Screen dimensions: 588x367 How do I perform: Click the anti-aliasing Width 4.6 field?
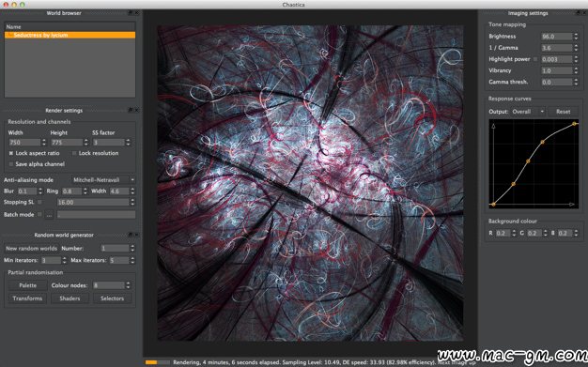(119, 191)
